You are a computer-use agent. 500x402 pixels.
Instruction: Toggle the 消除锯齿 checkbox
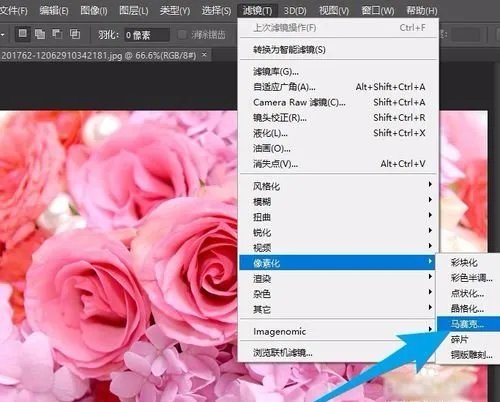182,35
